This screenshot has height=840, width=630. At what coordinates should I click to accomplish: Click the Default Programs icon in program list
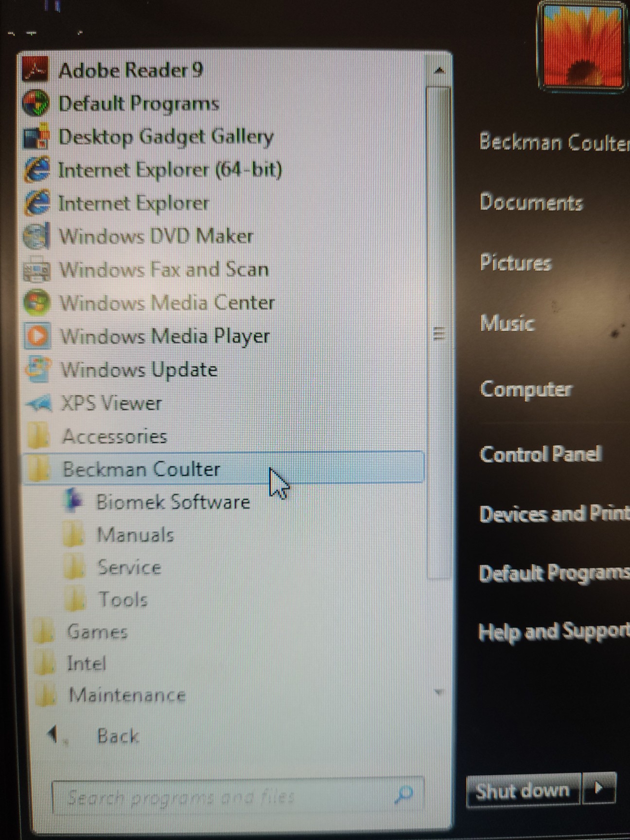[x=36, y=104]
